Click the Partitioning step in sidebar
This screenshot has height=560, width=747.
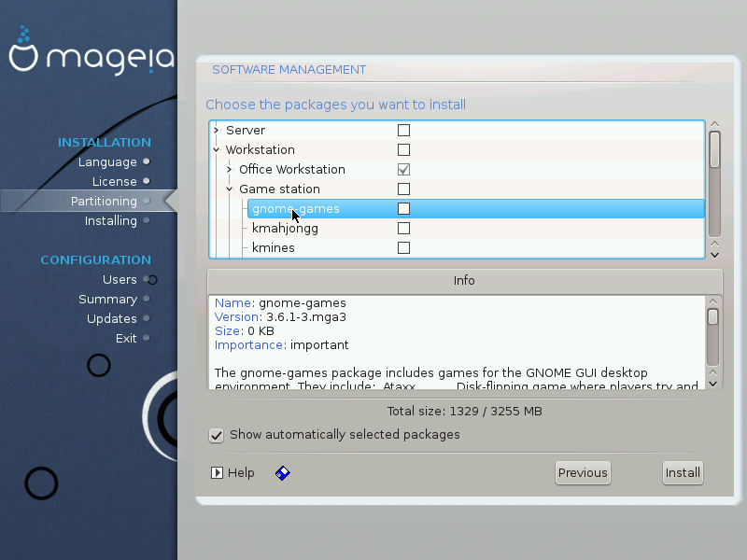point(104,201)
